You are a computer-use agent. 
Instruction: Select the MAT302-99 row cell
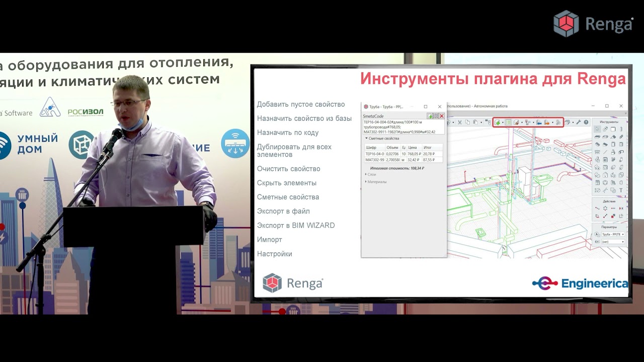(x=375, y=159)
